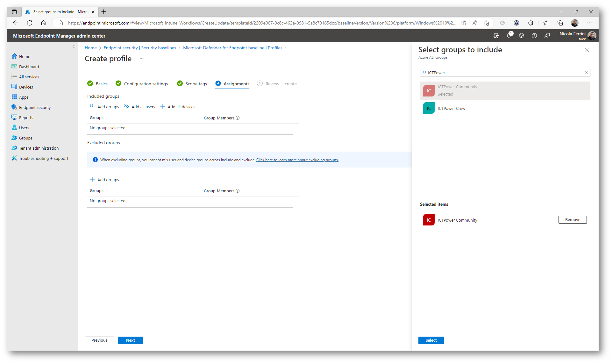Screen dimensions: 612x364
Task: Open the browser extensions icon
Action: pos(530,23)
